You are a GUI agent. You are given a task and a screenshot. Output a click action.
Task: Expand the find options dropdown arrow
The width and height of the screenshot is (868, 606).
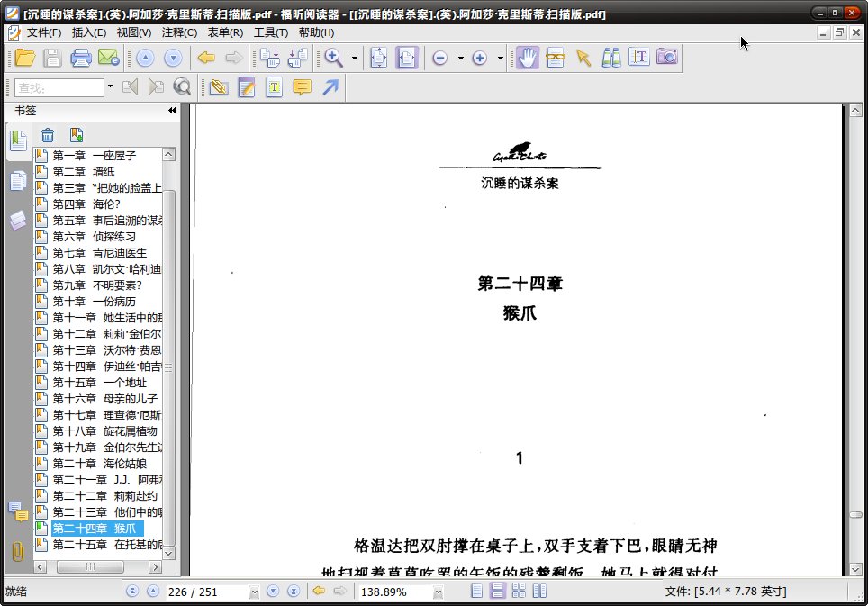coord(110,86)
